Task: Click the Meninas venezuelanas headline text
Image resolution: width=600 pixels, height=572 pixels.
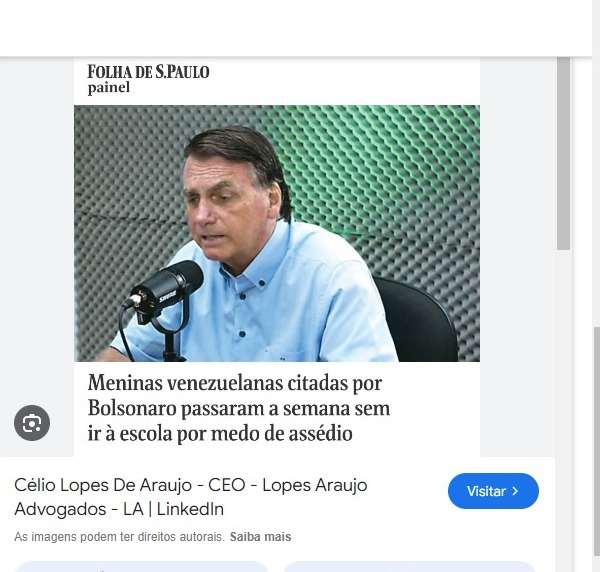Action: [239, 408]
